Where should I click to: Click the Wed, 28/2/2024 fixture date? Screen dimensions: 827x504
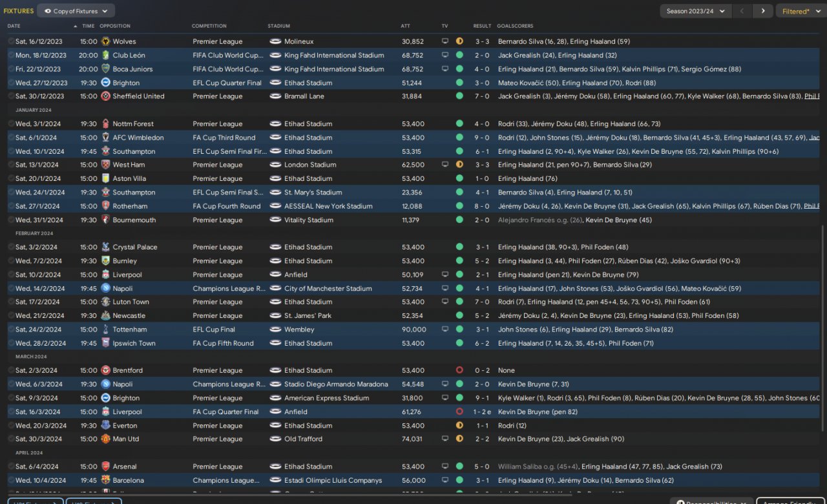tap(40, 344)
